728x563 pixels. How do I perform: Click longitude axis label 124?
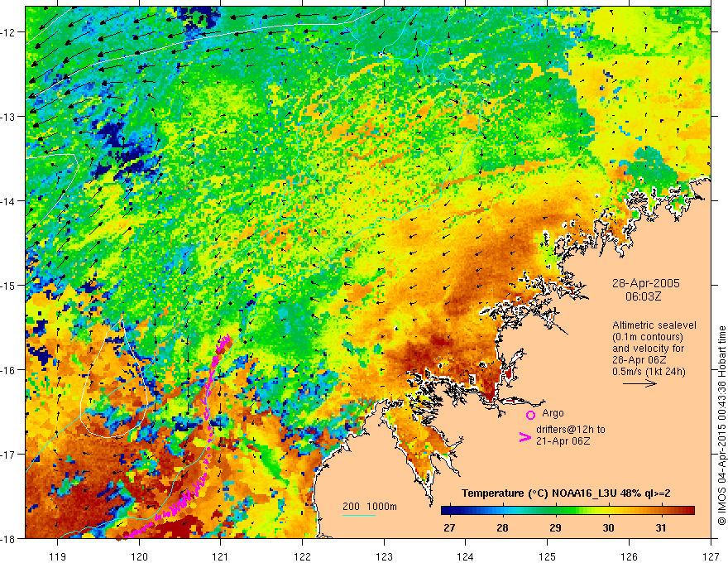(x=466, y=556)
